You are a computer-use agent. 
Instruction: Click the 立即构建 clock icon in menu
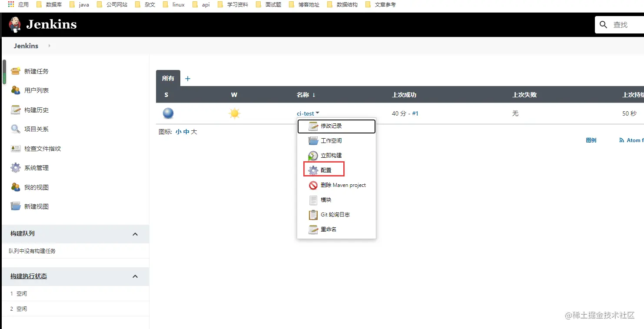click(x=313, y=156)
